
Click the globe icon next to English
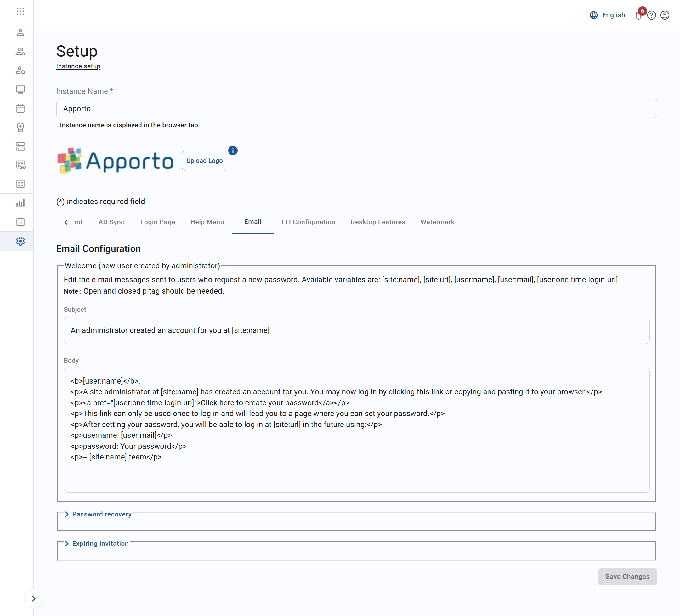(x=593, y=15)
